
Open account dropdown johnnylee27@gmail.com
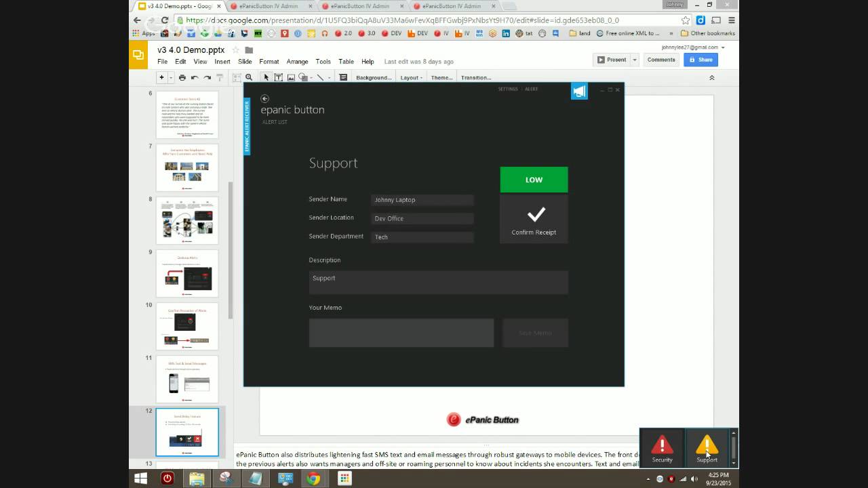[x=693, y=47]
